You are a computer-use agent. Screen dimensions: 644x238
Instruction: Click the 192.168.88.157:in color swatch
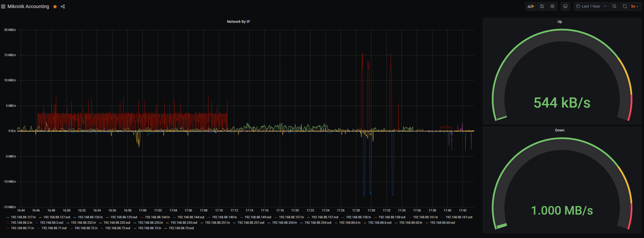coord(276,217)
